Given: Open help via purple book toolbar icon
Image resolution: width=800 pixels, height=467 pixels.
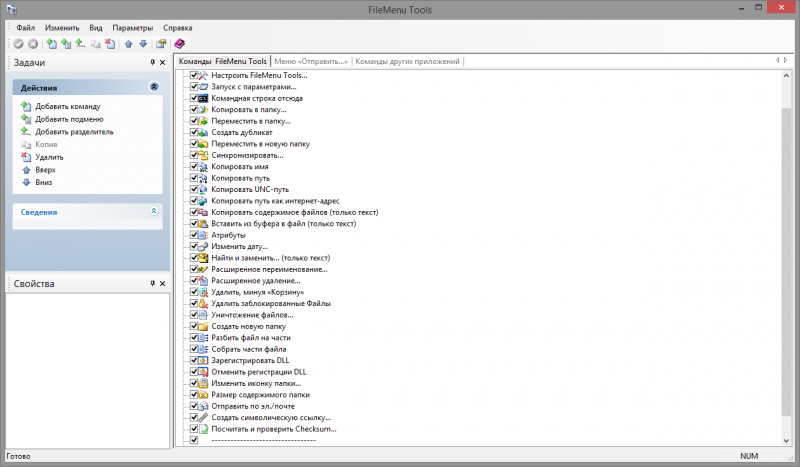Looking at the screenshot, I should coord(180,44).
